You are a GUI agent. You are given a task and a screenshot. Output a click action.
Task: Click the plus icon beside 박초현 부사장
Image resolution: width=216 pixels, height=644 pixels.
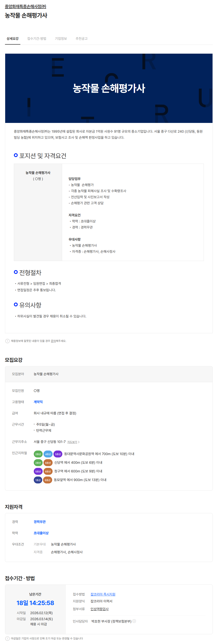coord(134,621)
